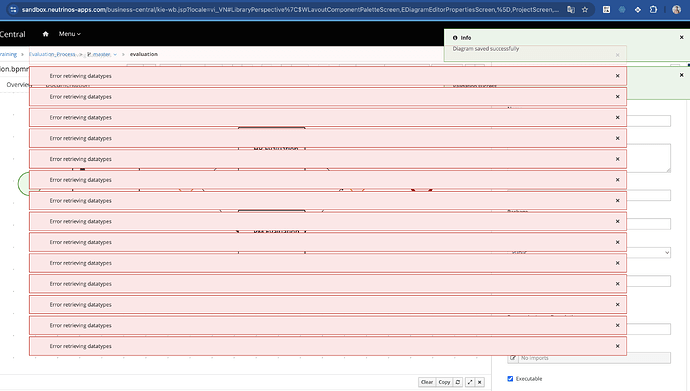This screenshot has height=391, width=690.
Task: Click the site info icon in address bar
Action: pyautogui.click(x=13, y=10)
